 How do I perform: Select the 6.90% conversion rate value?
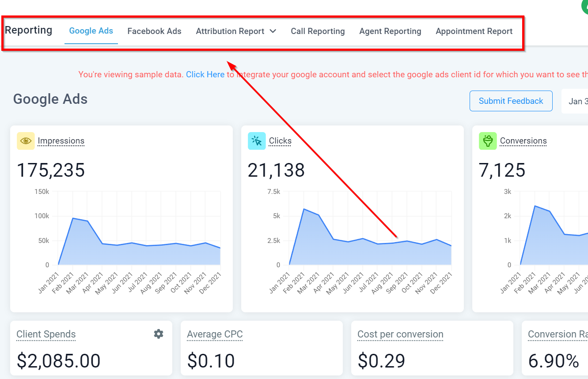[x=554, y=361]
